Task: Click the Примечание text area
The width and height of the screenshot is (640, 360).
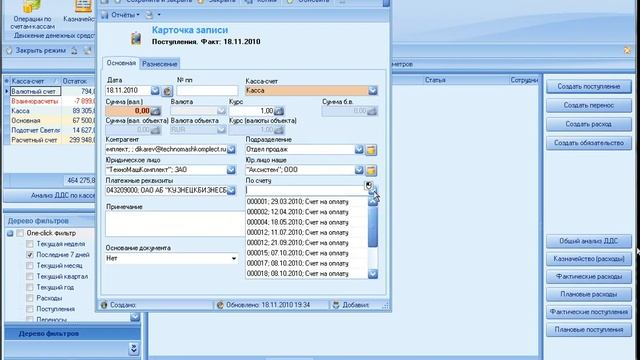Action: [176, 224]
